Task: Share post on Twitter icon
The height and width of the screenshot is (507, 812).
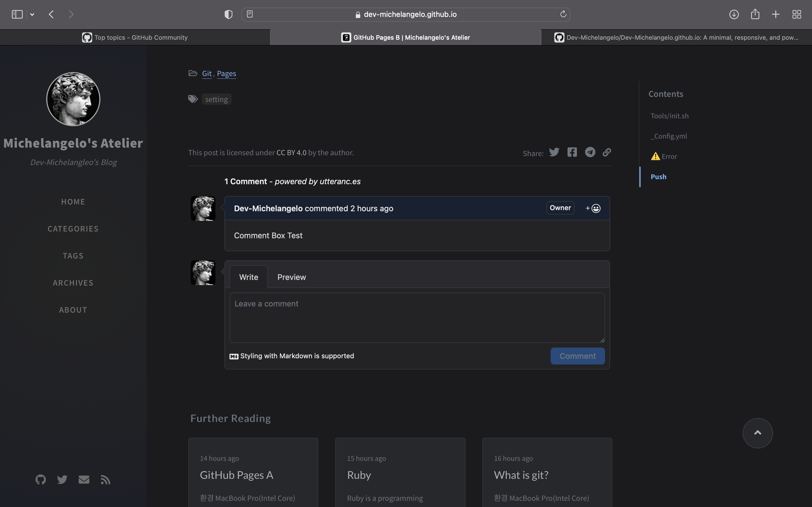Action: click(554, 152)
